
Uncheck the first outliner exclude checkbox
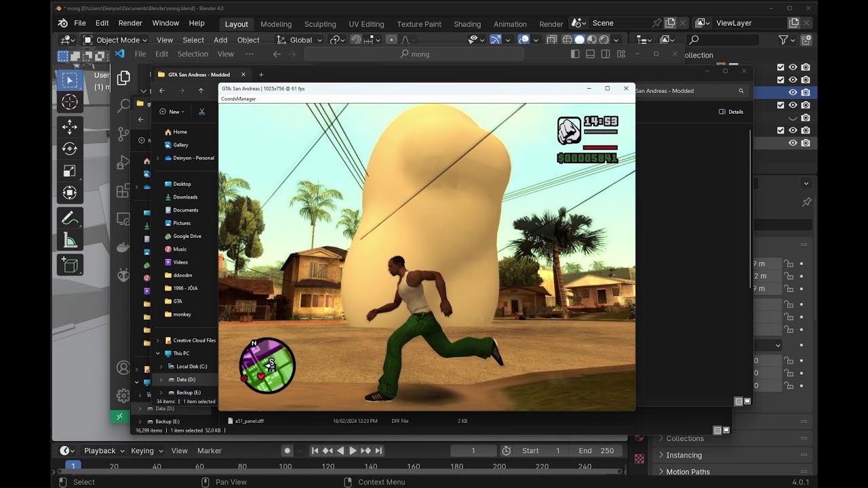tap(781, 67)
